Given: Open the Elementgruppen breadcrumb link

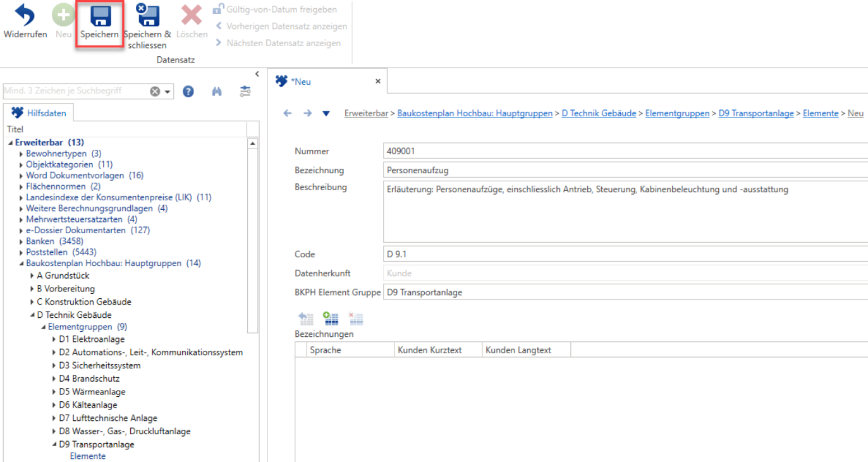Looking at the screenshot, I should click(677, 113).
